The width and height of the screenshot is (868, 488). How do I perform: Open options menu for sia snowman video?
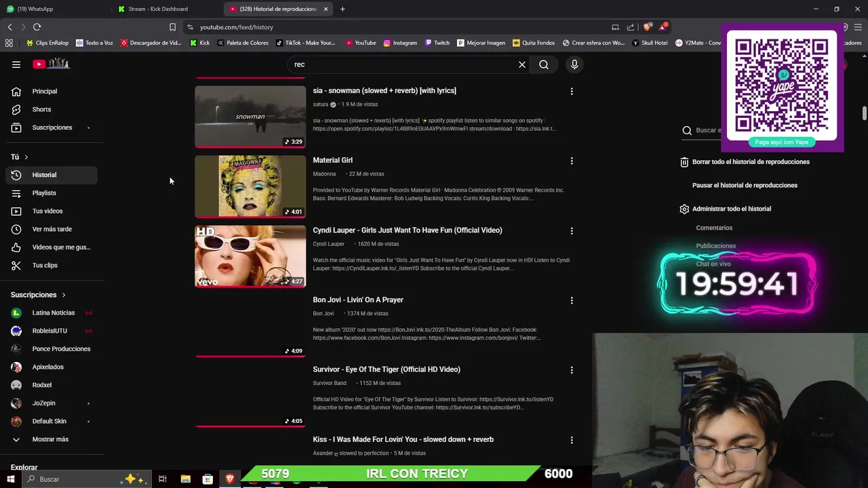(x=572, y=91)
